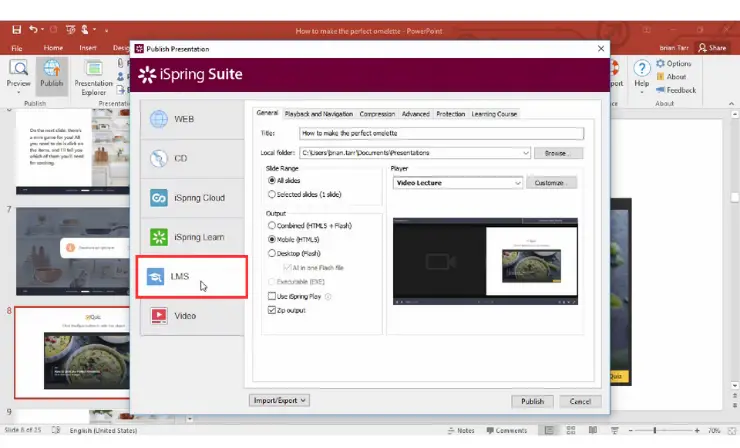Switch to Slide Sorter view icon

(571, 431)
